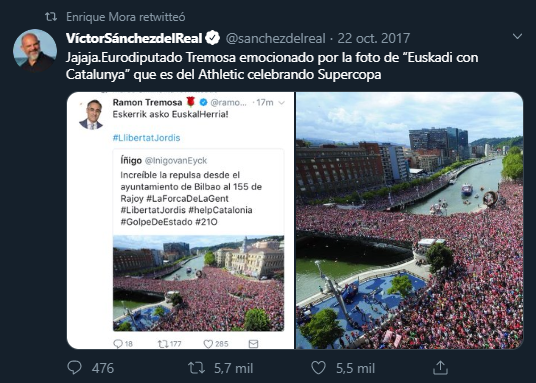Open Víctor Sánchez del Real's profile avatar
The height and width of the screenshot is (383, 536).
click(35, 51)
